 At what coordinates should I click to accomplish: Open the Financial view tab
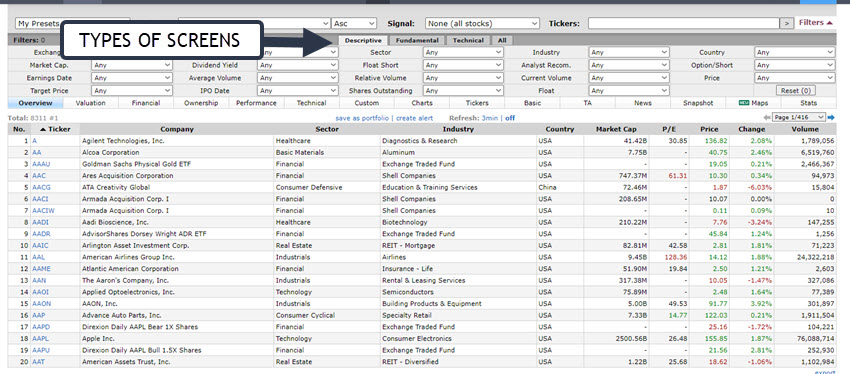pyautogui.click(x=146, y=103)
